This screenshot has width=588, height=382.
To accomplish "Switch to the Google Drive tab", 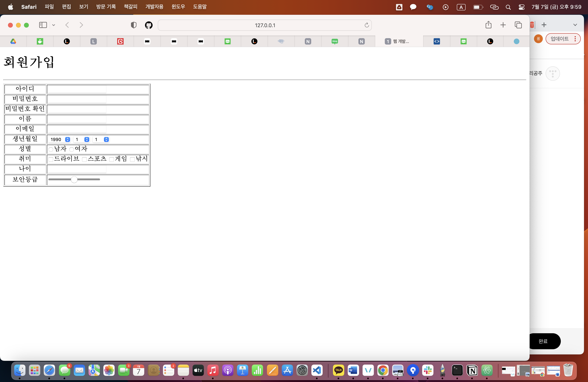I will 13,42.
